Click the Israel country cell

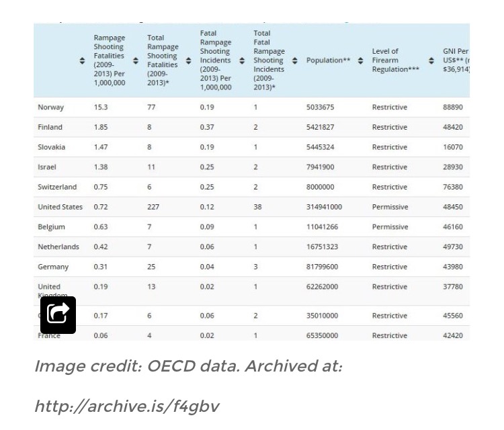tap(47, 167)
